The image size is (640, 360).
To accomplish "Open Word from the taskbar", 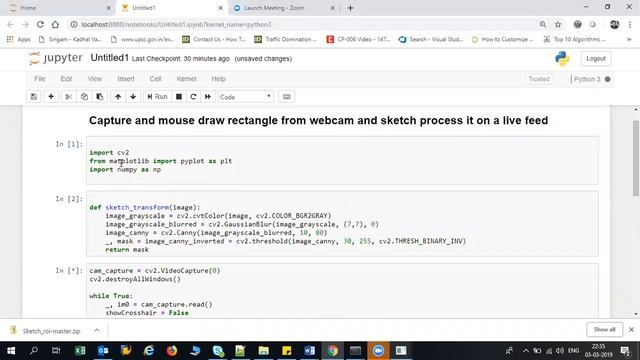I will (x=309, y=351).
